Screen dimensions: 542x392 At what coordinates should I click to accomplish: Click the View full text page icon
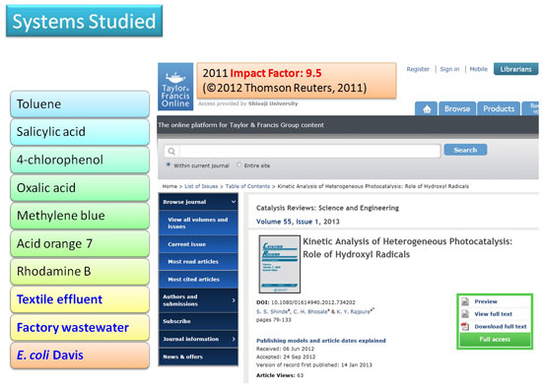click(465, 314)
